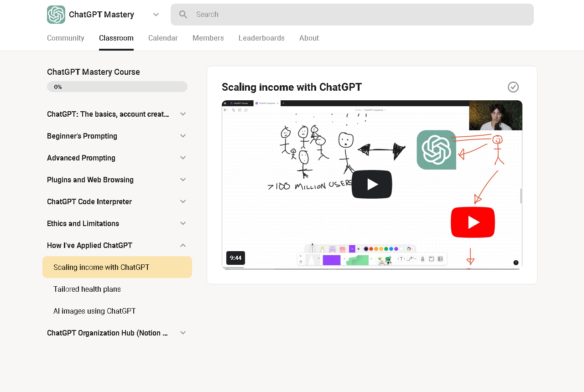584x392 pixels.
Task: Expand ChatGPT: The basics section
Action: [x=183, y=114]
